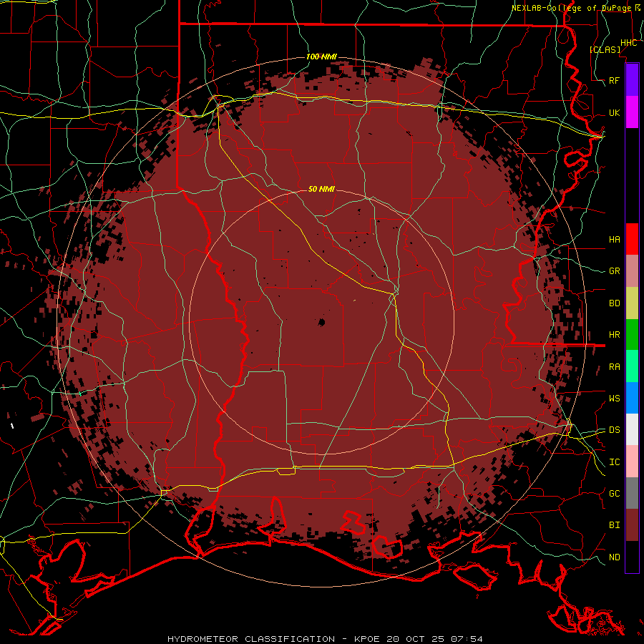Viewport: 644px width, 644px height.
Task: Click the UK legend label
Action: pos(614,113)
